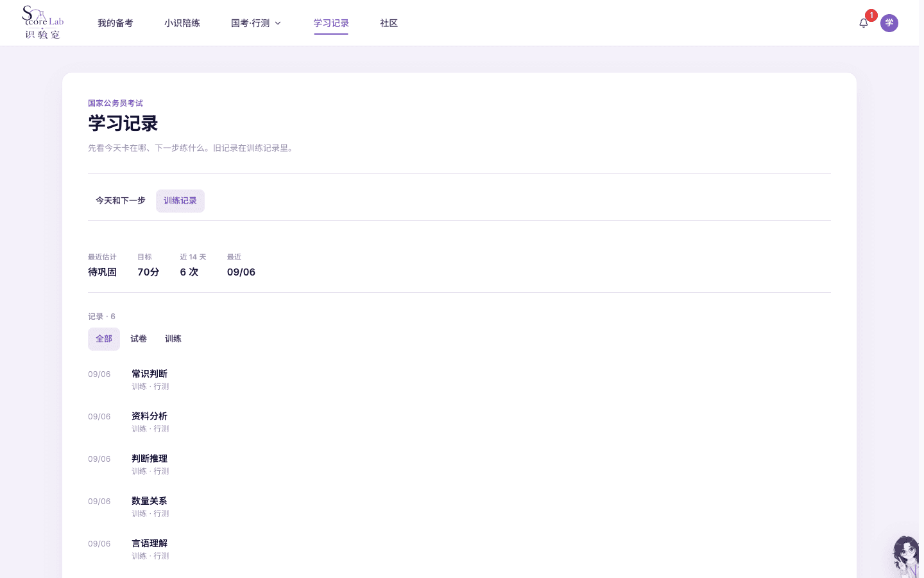The height and width of the screenshot is (578, 924).
Task: Filter records by 全部
Action: (104, 339)
